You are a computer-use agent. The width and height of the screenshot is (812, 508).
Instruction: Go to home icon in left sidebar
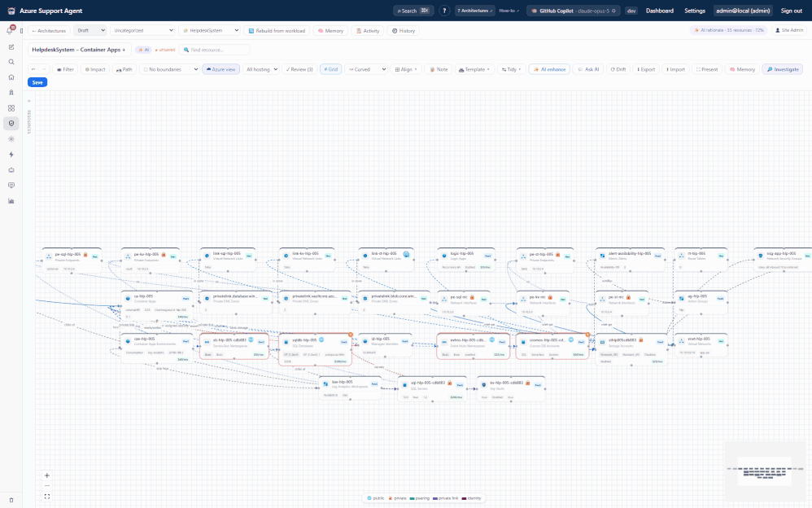[11, 77]
